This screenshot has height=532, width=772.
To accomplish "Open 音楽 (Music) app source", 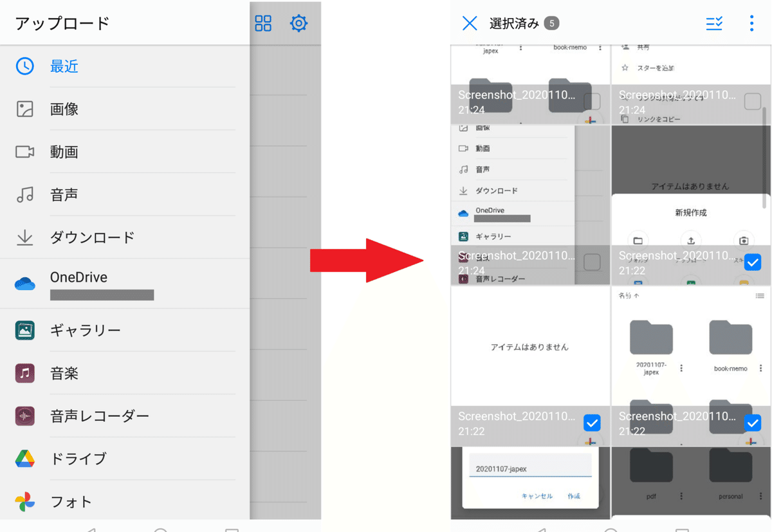I will pyautogui.click(x=125, y=373).
